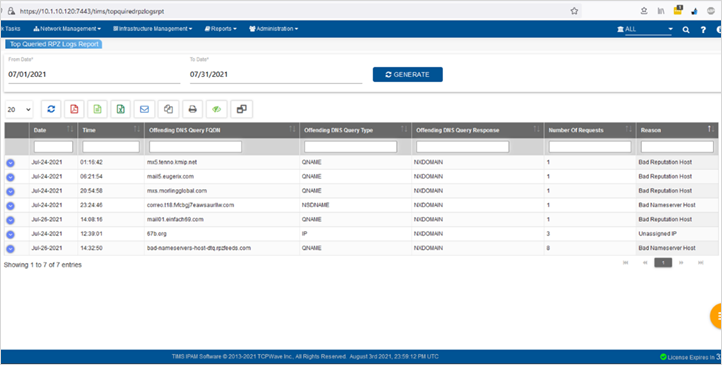Click the License Expires status text

click(691, 357)
